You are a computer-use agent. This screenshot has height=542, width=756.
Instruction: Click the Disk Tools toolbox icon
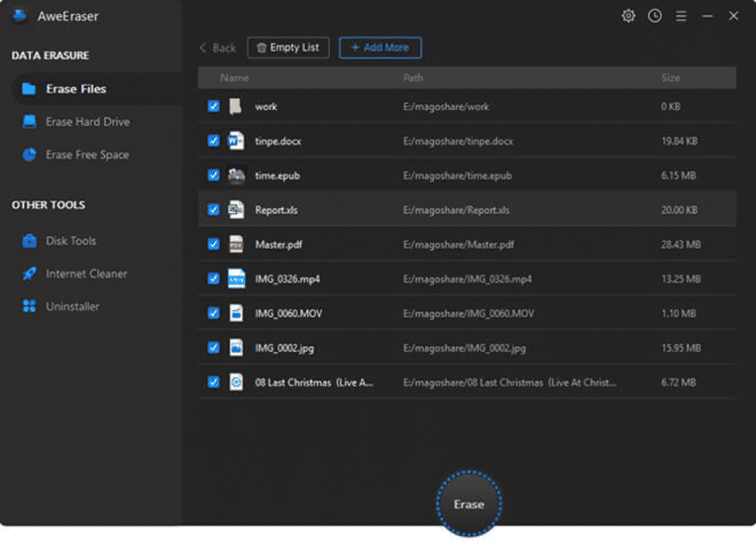(30, 241)
